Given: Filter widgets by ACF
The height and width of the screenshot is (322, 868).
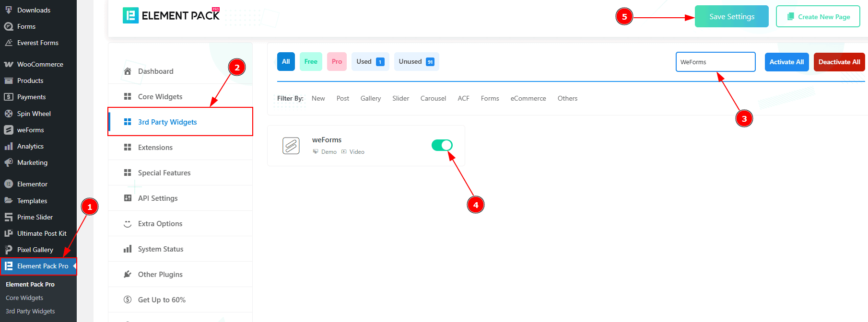Looking at the screenshot, I should pyautogui.click(x=463, y=98).
